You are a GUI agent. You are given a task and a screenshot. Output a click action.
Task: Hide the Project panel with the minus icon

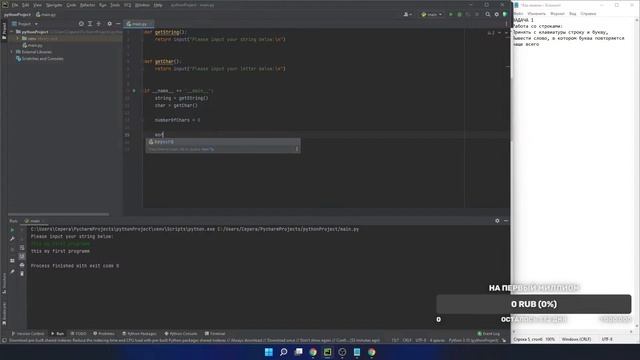[118, 24]
